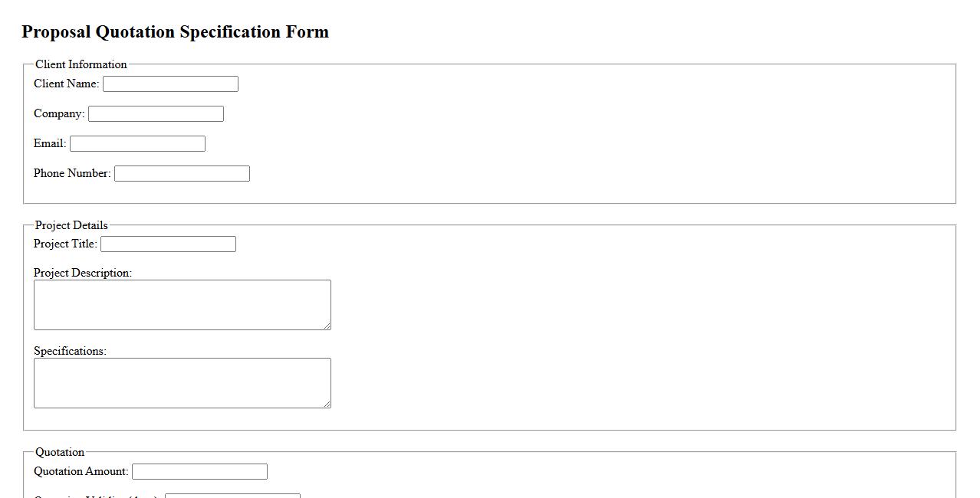
Task: Click inside the Project Description text area
Action: click(182, 305)
